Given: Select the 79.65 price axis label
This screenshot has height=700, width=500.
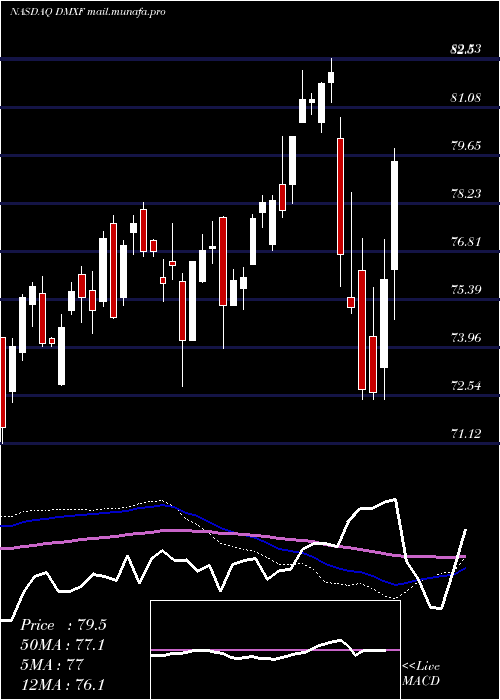Looking at the screenshot, I should [x=466, y=145].
